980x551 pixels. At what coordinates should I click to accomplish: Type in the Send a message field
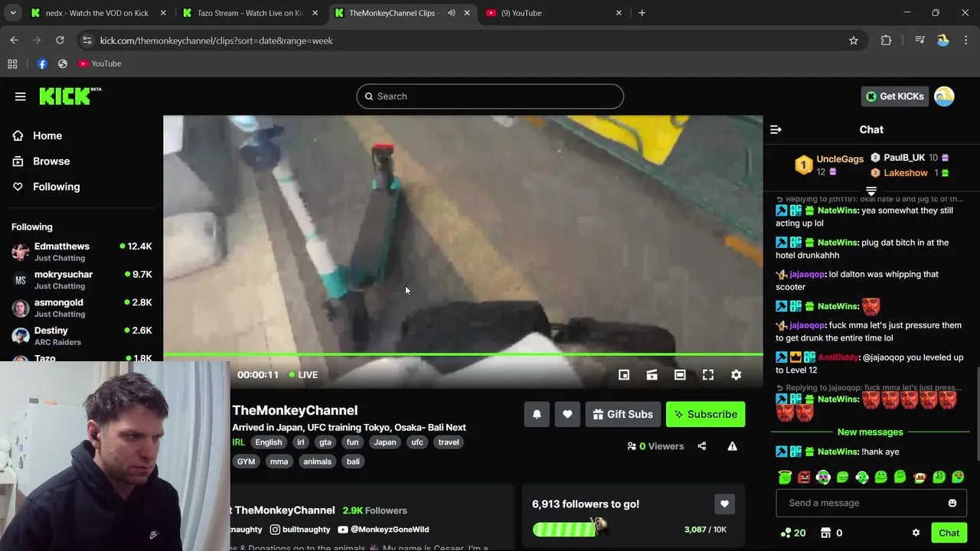(x=863, y=503)
